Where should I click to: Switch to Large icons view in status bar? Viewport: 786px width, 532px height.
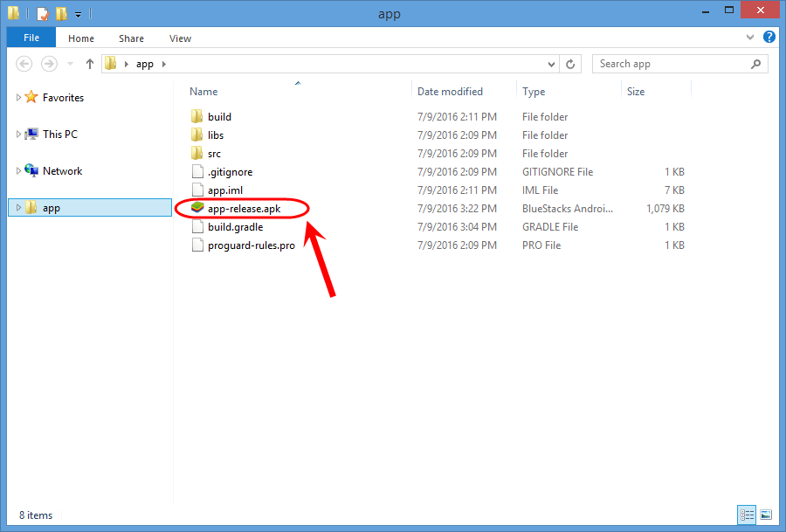click(765, 515)
